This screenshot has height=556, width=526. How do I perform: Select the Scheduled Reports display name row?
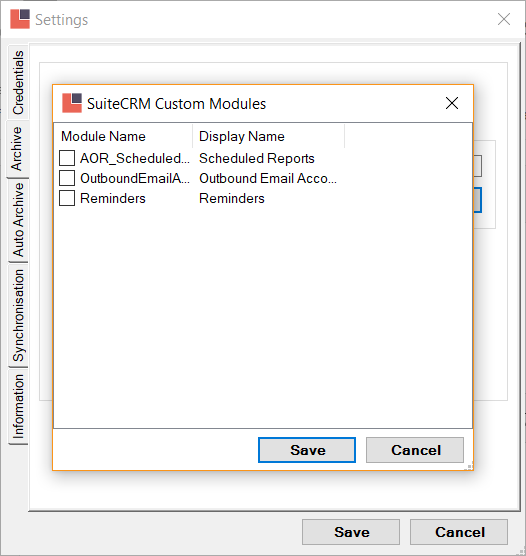[257, 158]
